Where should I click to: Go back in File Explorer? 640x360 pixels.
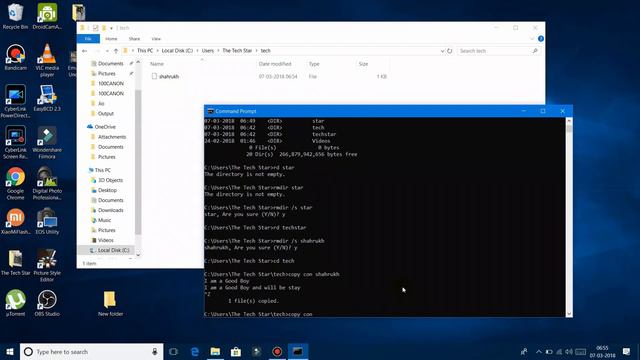[x=84, y=51]
